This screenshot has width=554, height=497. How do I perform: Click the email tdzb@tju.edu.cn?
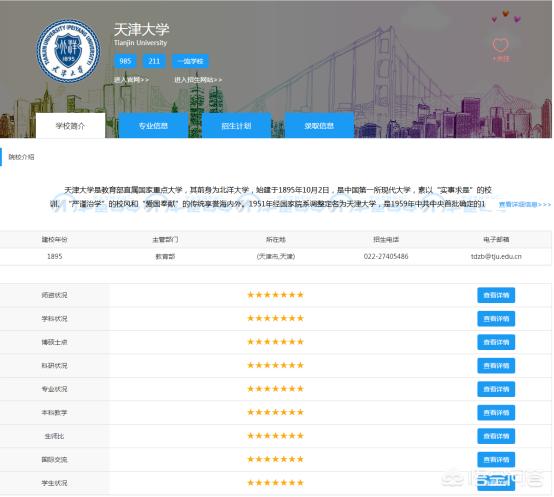click(496, 256)
